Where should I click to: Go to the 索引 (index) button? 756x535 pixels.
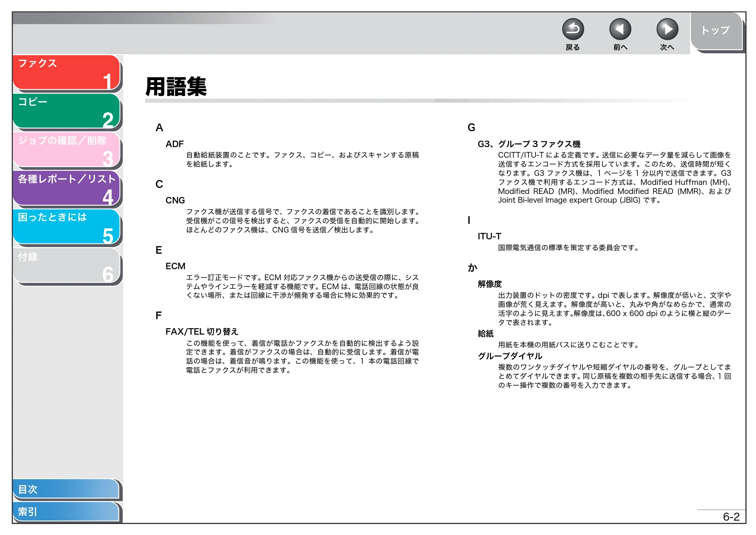click(67, 512)
